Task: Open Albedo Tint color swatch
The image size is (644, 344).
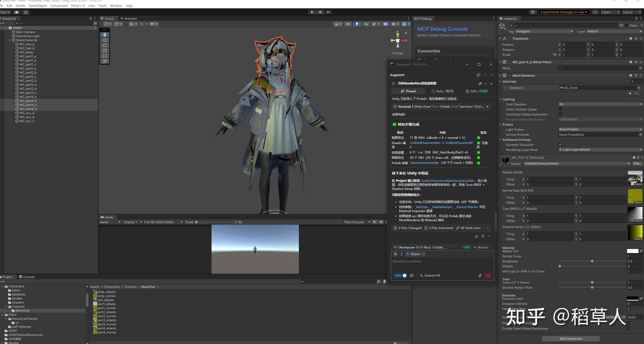Action: 632,251
